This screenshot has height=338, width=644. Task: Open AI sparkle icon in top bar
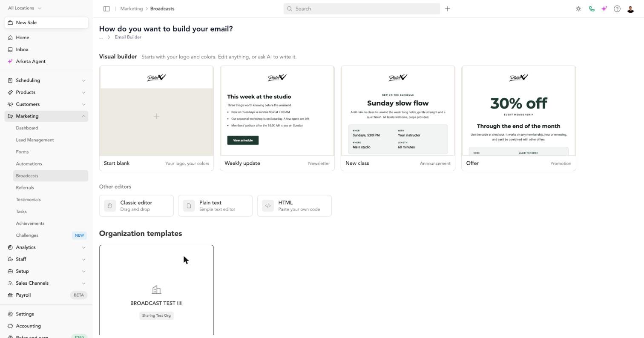point(604,9)
